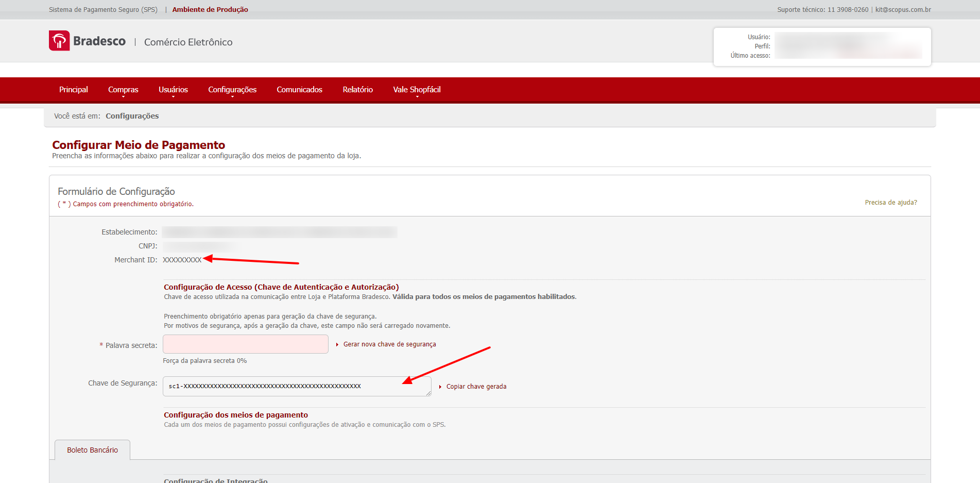Click the arrow icon before Copiar chave gerada
This screenshot has height=483, width=980.
[440, 387]
